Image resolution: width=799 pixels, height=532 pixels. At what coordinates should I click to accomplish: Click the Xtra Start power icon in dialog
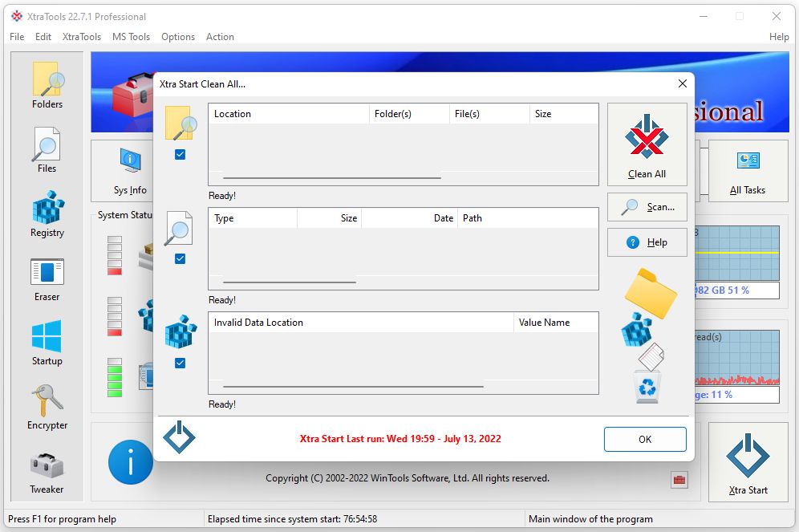coord(179,437)
